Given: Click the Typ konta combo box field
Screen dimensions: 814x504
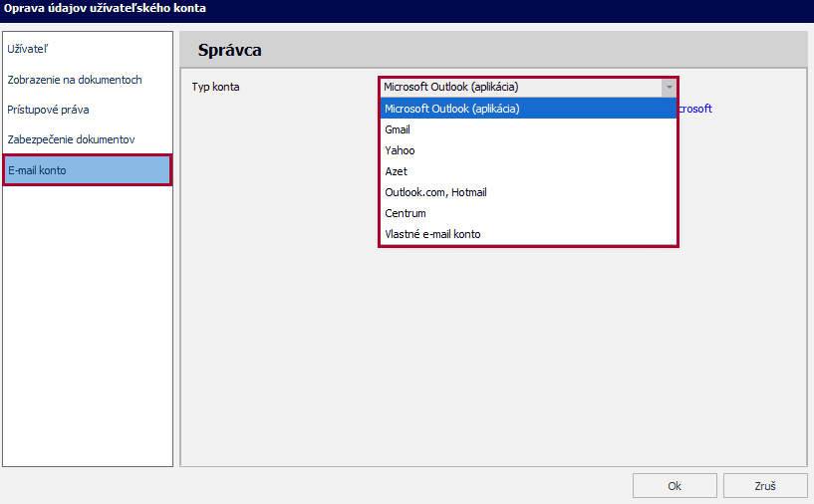Looking at the screenshot, I should pyautogui.click(x=520, y=87).
